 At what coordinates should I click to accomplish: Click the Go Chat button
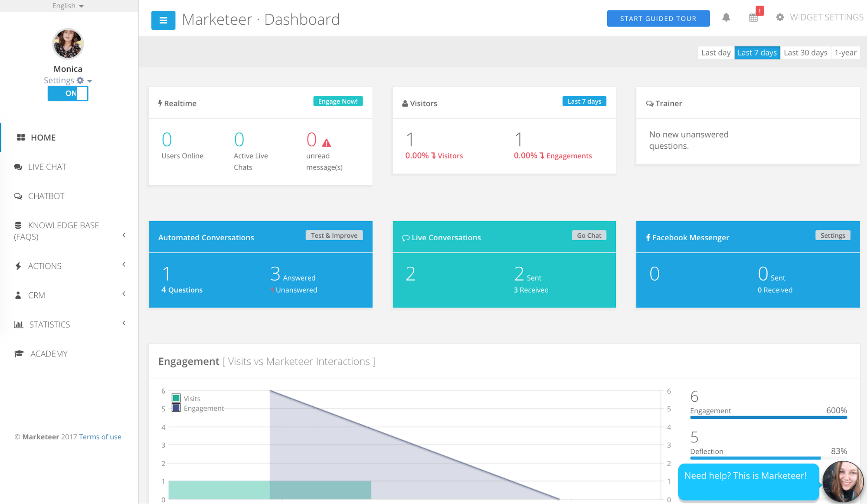[589, 235]
